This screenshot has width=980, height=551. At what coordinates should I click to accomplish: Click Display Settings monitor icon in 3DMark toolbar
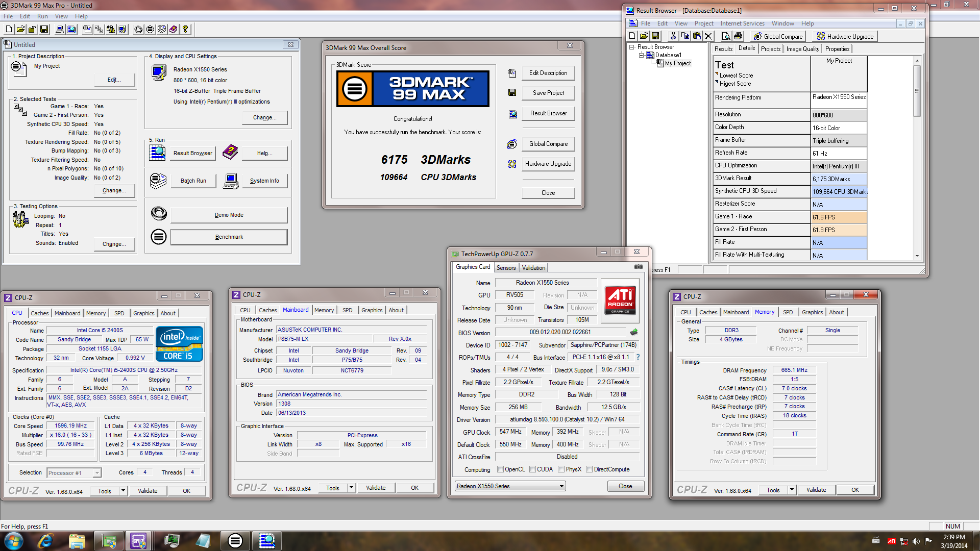tap(122, 30)
